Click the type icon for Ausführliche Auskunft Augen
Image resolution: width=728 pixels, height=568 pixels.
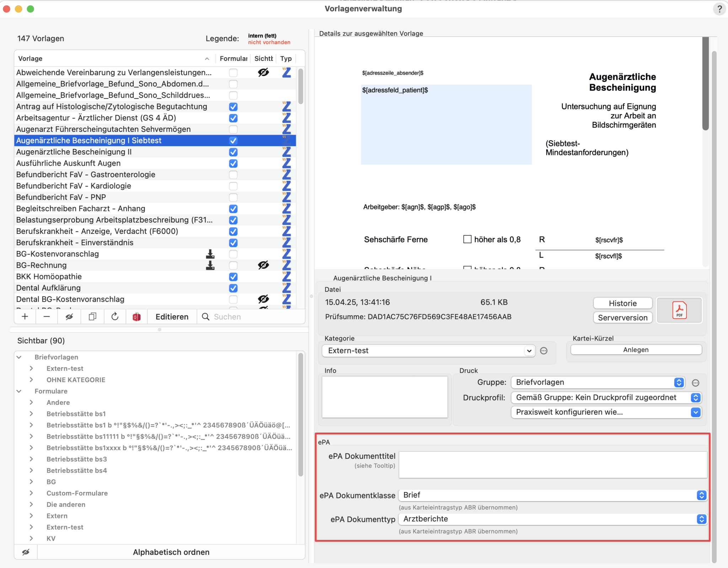click(x=287, y=163)
